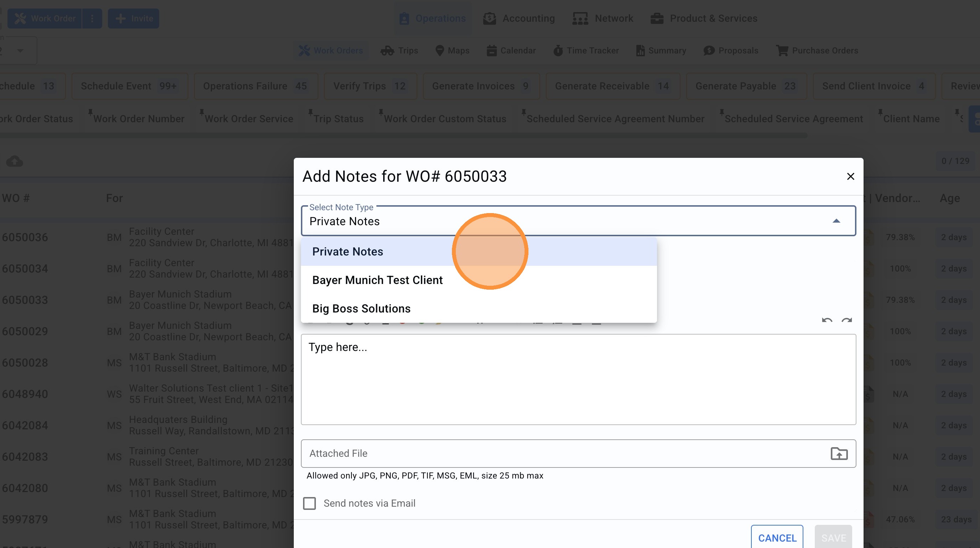Viewport: 980px width, 548px height.
Task: Close the Add Notes dialog
Action: coord(850,177)
